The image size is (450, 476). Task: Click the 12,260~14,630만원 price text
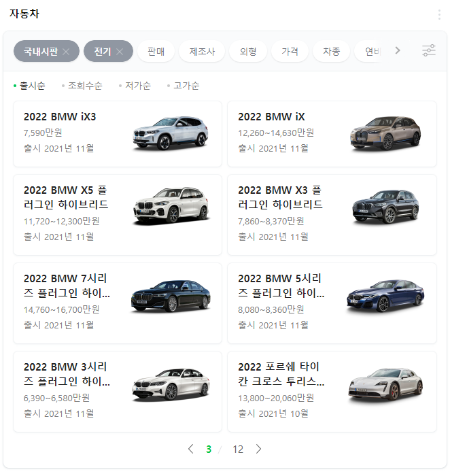(276, 133)
